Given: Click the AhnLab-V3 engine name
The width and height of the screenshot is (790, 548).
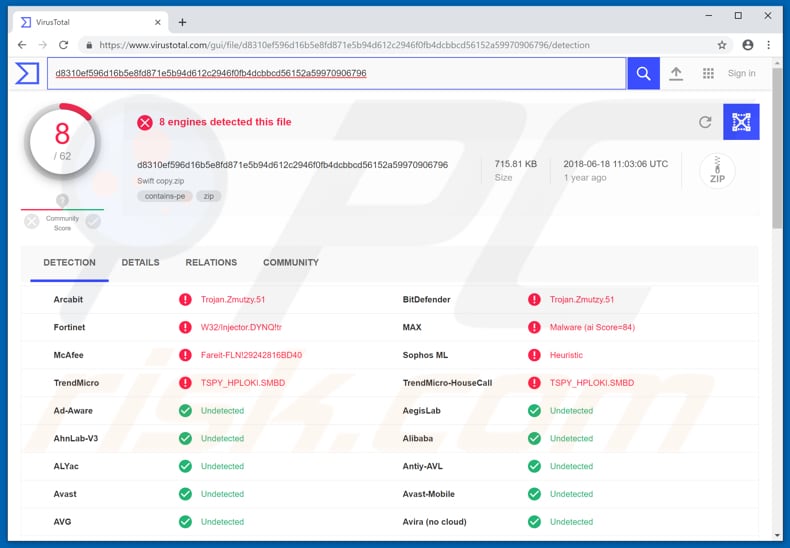Looking at the screenshot, I should pyautogui.click(x=76, y=438).
